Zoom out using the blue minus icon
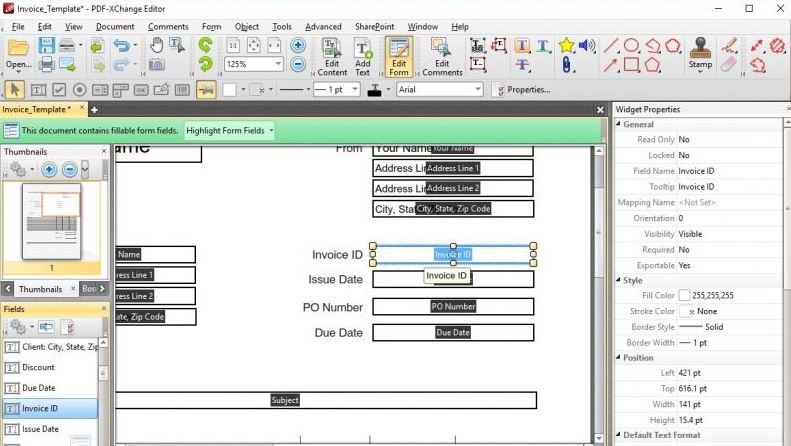Viewport: 791px width, 446px height. click(298, 64)
